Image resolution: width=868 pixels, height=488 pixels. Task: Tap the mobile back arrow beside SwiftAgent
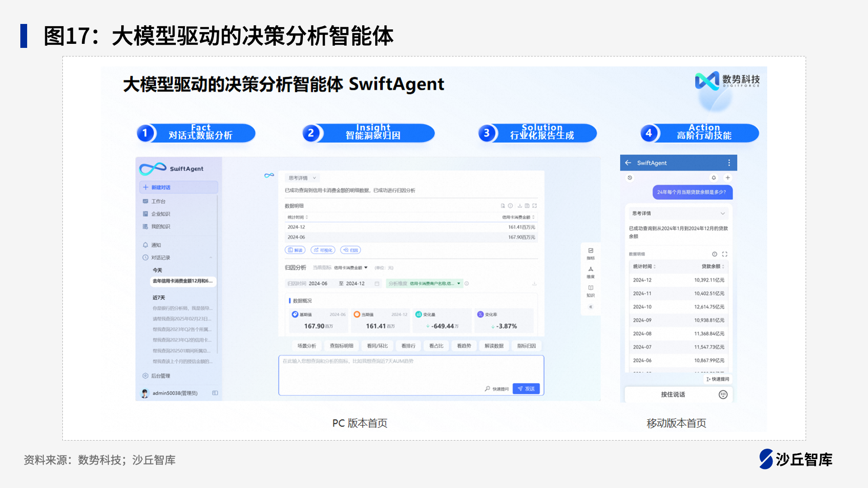click(x=628, y=163)
